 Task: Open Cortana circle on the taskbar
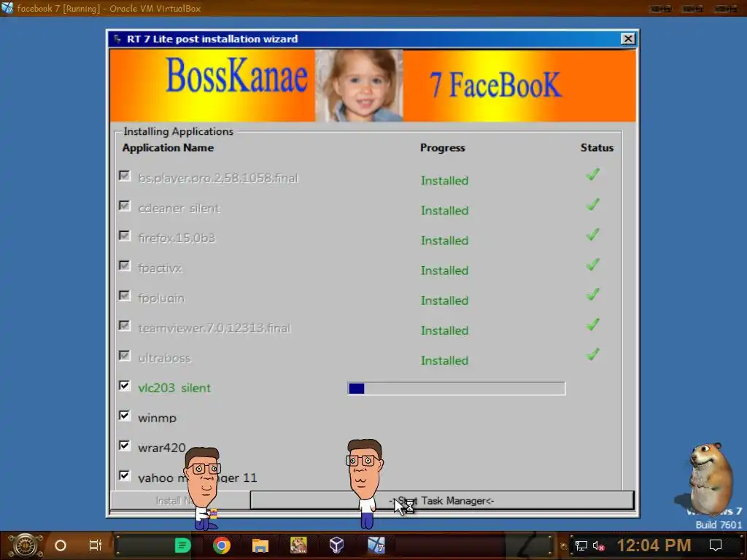click(61, 545)
